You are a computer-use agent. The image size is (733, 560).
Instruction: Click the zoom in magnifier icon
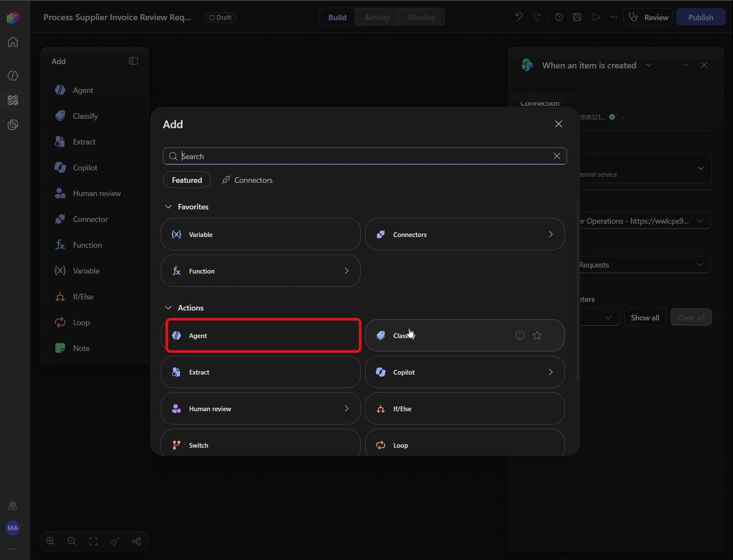tap(50, 541)
